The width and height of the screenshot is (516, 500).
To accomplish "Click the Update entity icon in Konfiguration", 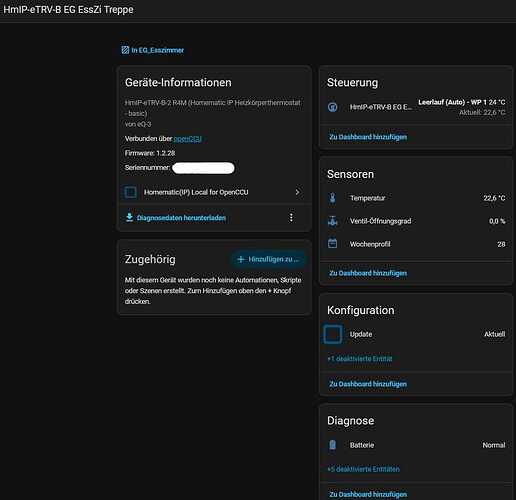I will coord(332,334).
